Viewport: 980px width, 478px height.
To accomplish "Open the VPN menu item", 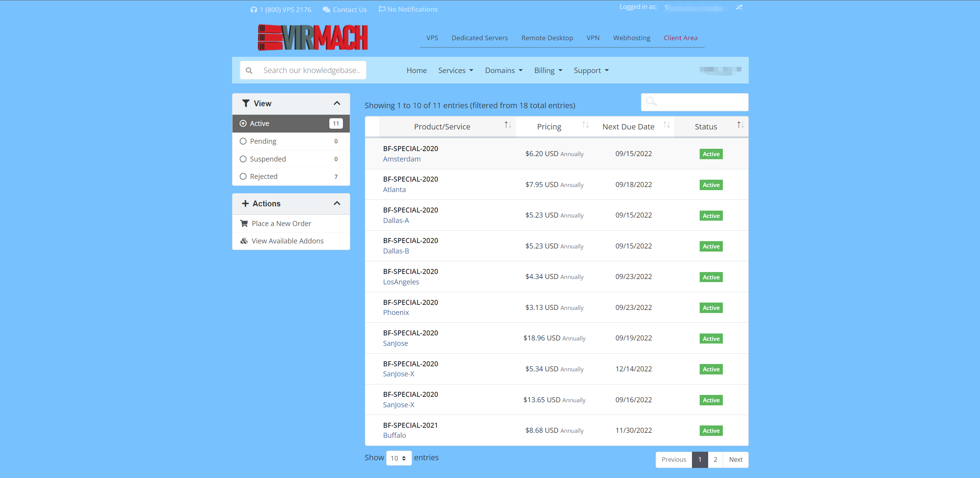I will pos(593,38).
